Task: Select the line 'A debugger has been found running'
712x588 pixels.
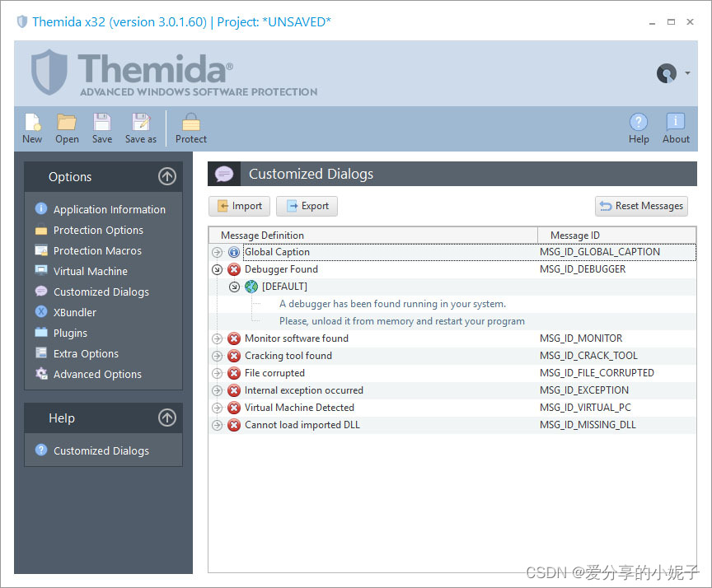Action: [392, 304]
